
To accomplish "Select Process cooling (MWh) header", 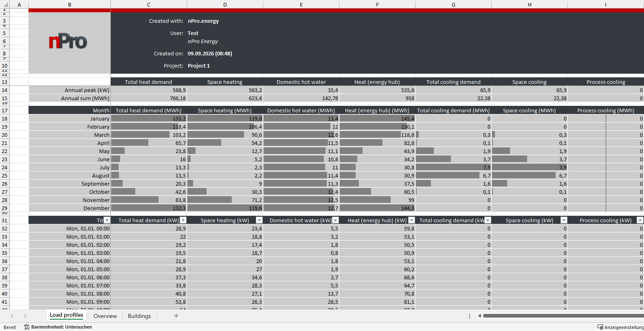I will [606, 110].
